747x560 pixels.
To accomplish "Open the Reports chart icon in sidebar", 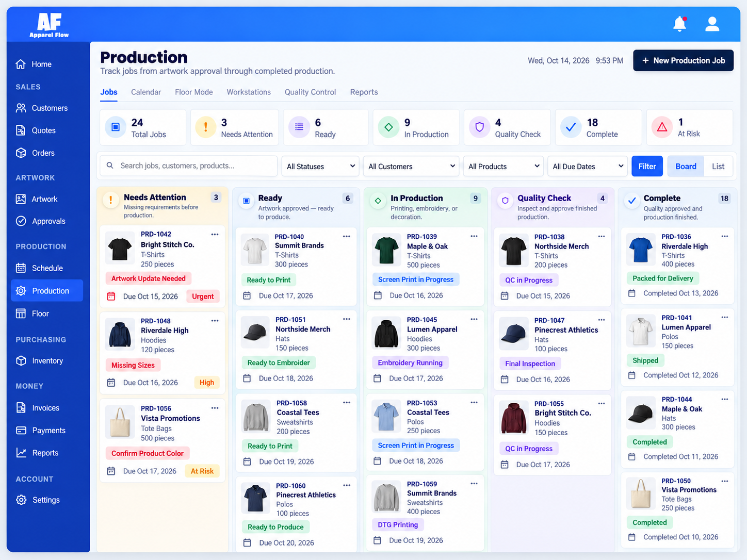I will [x=21, y=453].
